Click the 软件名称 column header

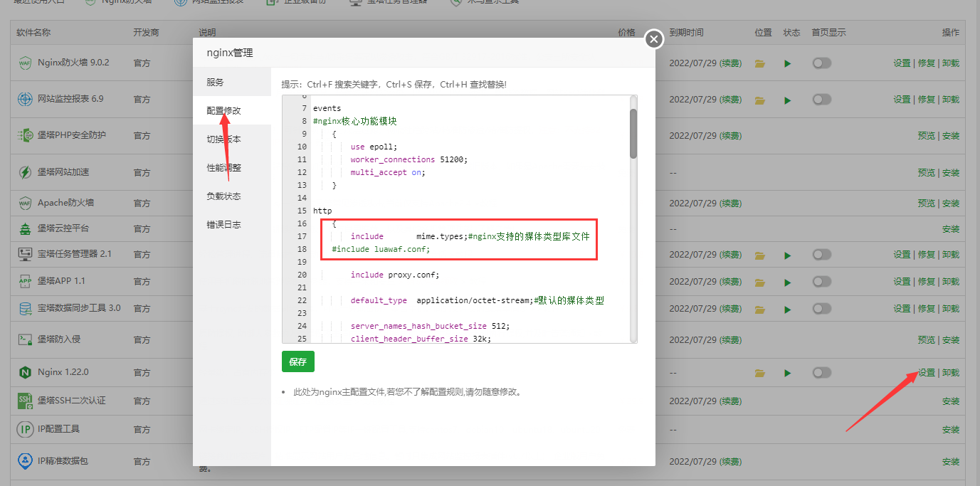coord(33,33)
